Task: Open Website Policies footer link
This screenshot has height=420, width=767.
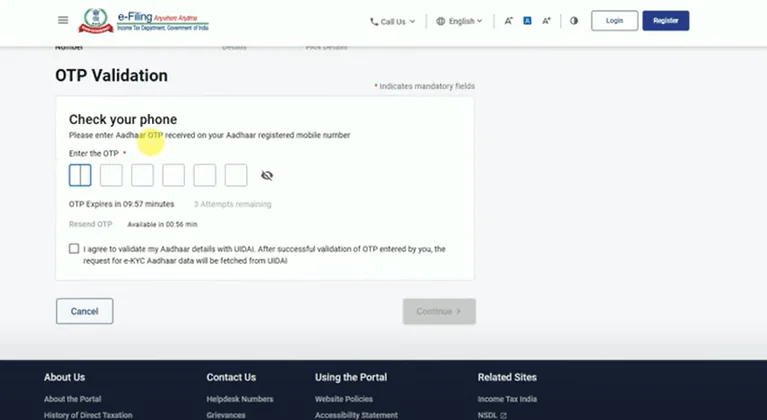Action: pyautogui.click(x=344, y=399)
